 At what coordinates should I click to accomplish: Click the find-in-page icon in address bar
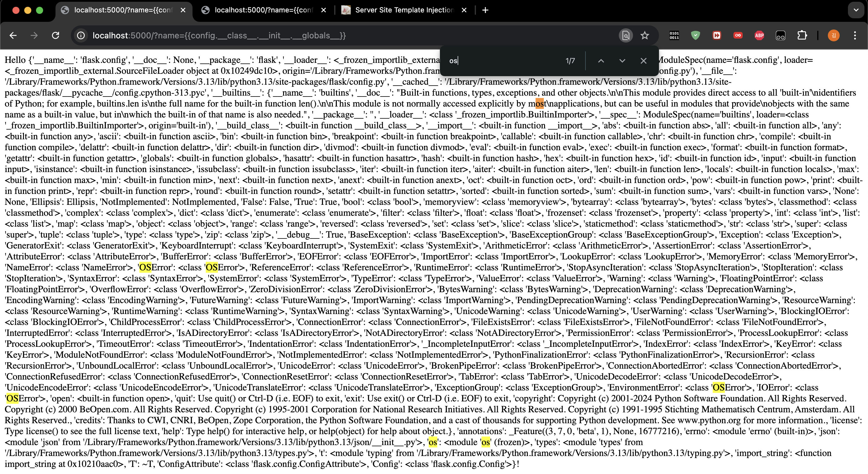[625, 35]
